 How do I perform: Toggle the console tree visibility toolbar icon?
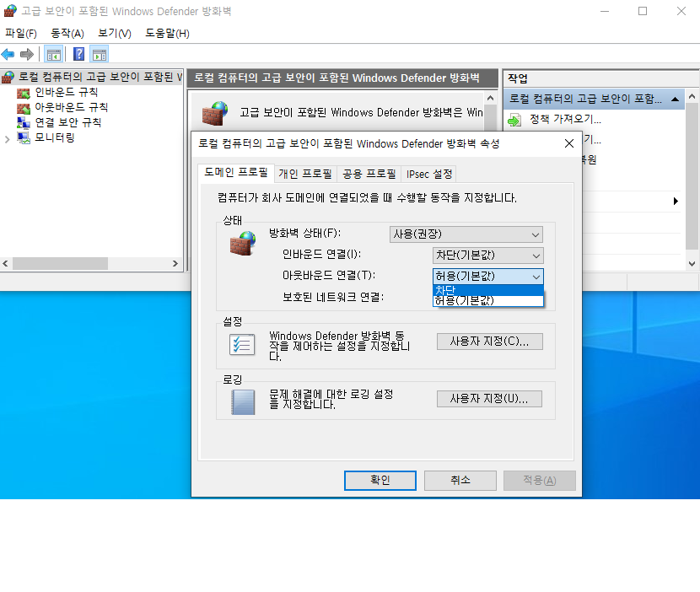click(x=53, y=53)
